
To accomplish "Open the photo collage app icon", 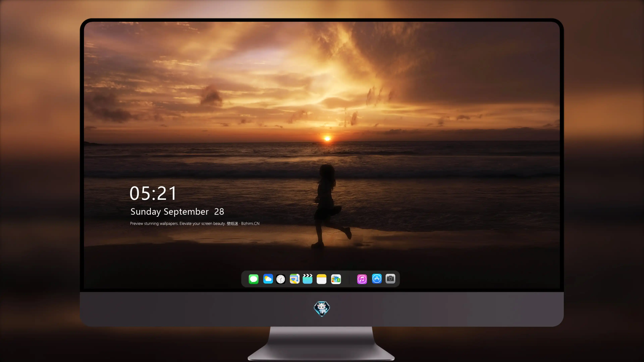I will (336, 279).
